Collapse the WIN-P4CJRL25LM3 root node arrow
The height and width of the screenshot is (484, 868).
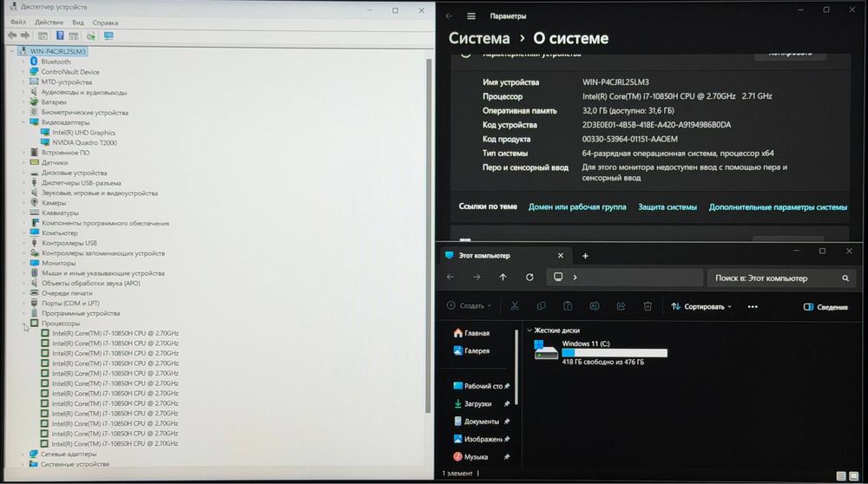[x=12, y=51]
